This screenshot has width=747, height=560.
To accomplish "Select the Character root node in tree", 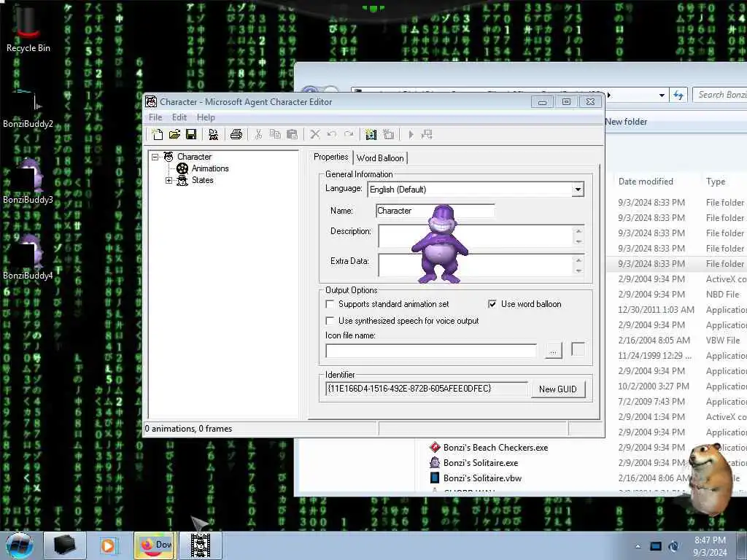I will 194,157.
